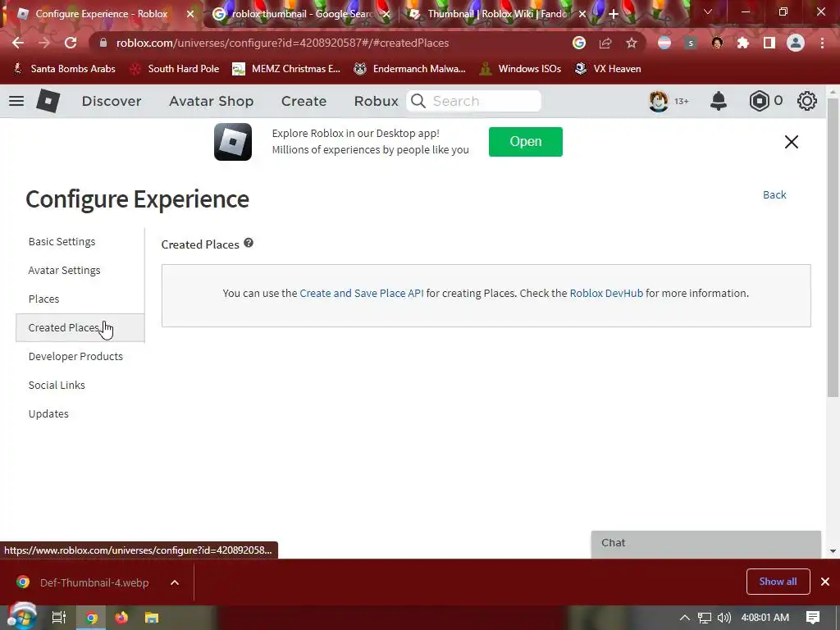Open the Create menu

pyautogui.click(x=304, y=101)
